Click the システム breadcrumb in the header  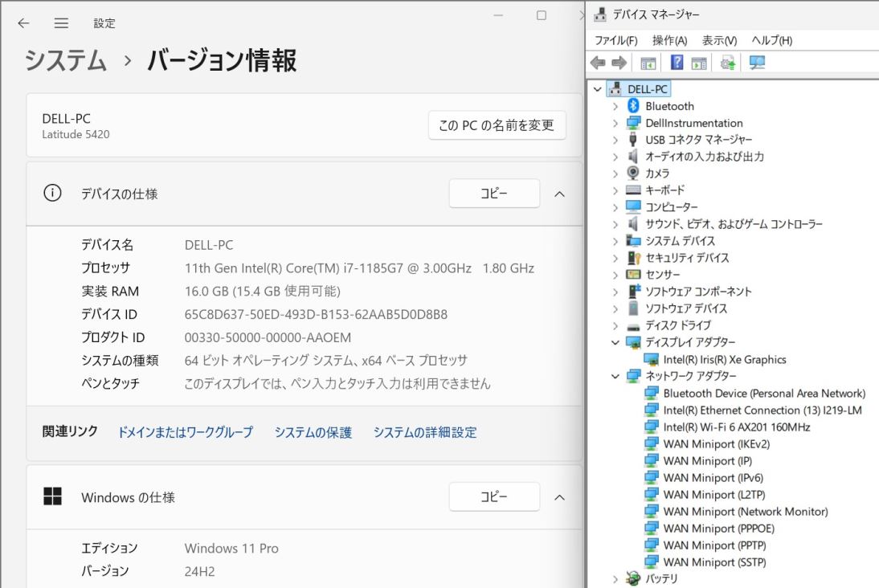(66, 60)
